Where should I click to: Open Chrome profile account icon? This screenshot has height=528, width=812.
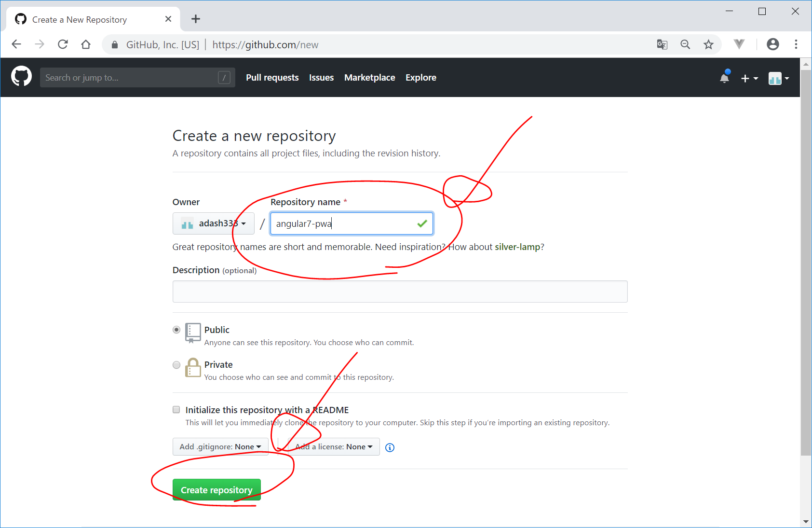(x=772, y=44)
